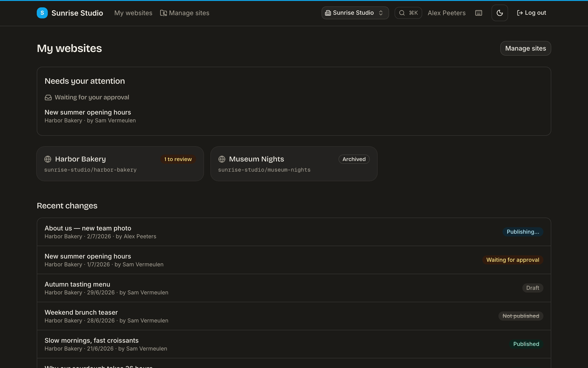The width and height of the screenshot is (588, 368).
Task: Open the Harbor Bakery site card
Action: point(120,164)
